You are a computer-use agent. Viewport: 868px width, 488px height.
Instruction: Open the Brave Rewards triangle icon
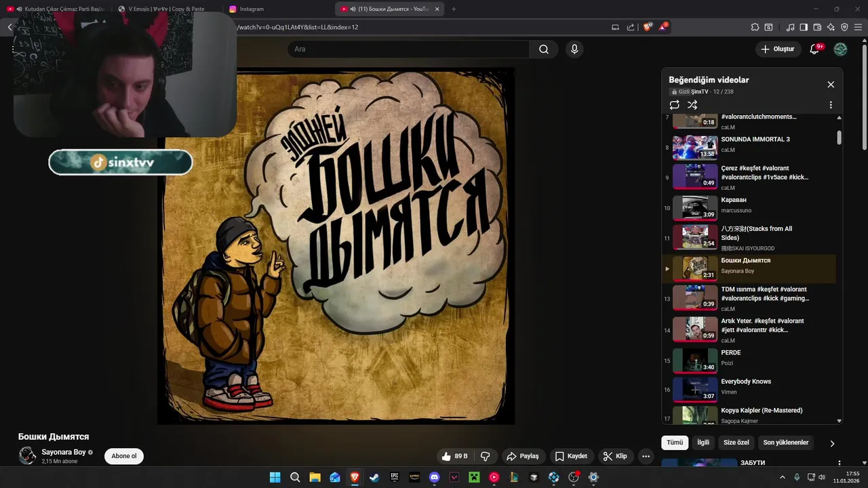[663, 27]
